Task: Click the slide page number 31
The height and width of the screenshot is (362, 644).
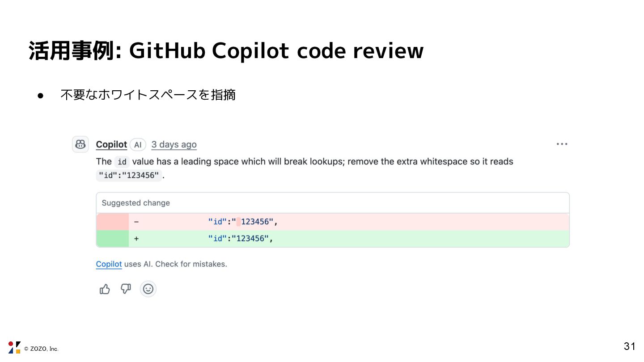Action: [629, 346]
